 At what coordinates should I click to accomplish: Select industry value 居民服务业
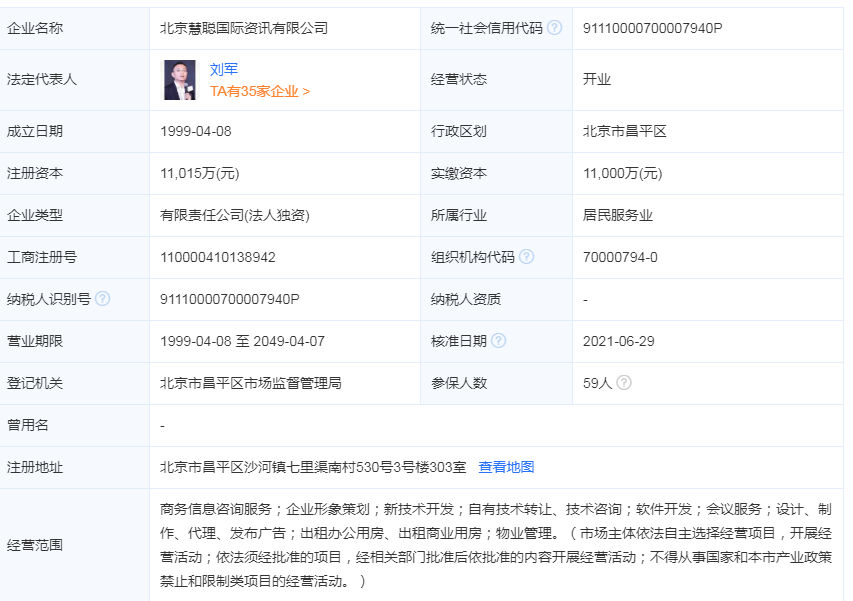click(617, 215)
